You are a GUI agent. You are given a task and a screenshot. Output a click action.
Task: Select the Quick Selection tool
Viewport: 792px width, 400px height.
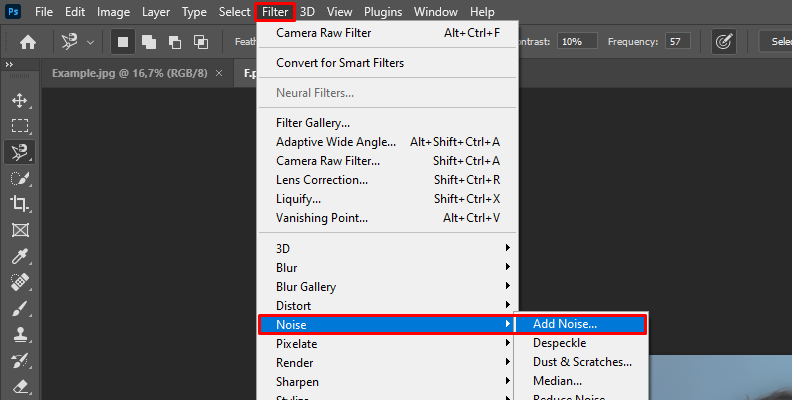coord(20,178)
